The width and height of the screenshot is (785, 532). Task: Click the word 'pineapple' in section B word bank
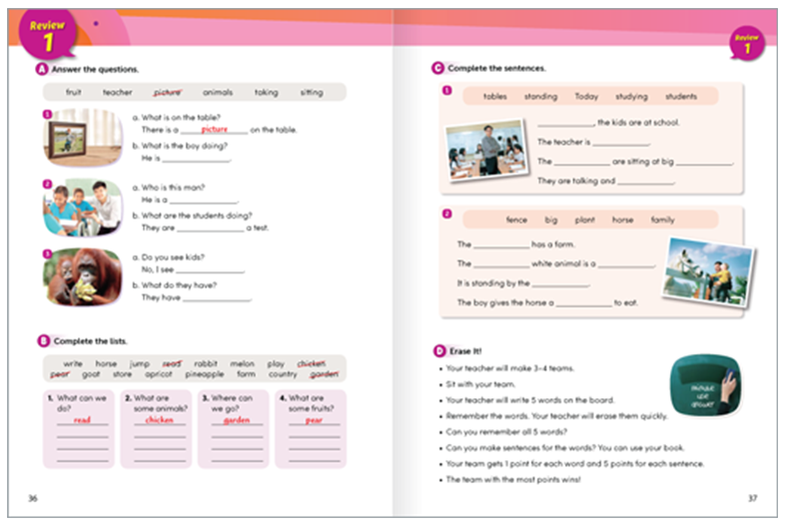[x=205, y=374]
